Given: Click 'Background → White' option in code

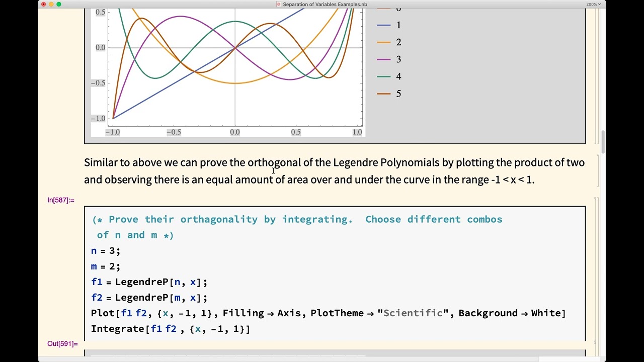Looking at the screenshot, I should [510, 313].
